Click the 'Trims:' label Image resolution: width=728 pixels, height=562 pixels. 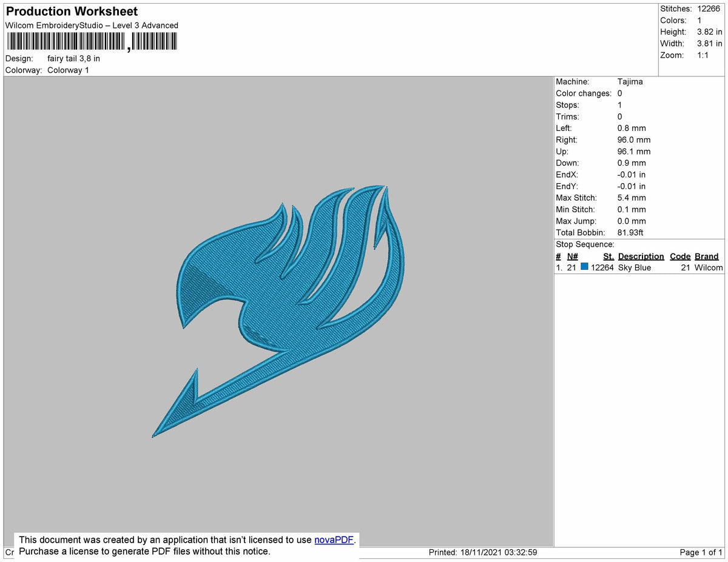click(x=568, y=116)
